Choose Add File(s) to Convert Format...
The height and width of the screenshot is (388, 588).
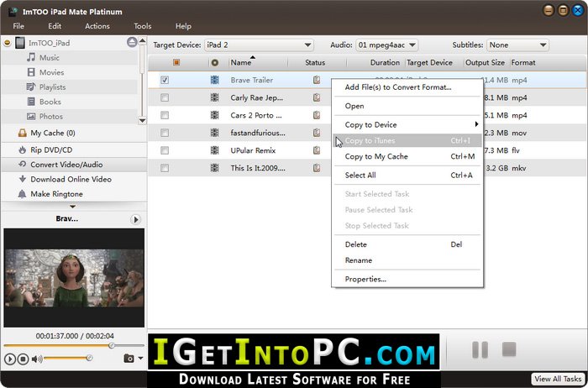pyautogui.click(x=407, y=87)
